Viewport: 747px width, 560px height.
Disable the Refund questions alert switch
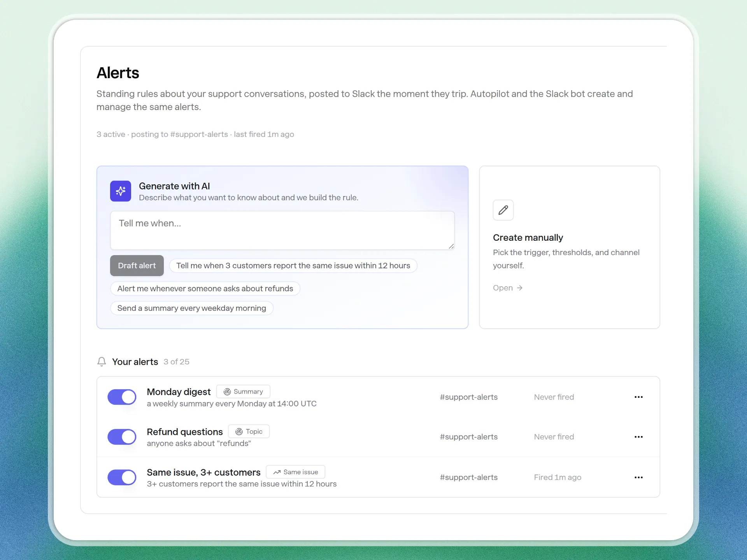(x=122, y=437)
